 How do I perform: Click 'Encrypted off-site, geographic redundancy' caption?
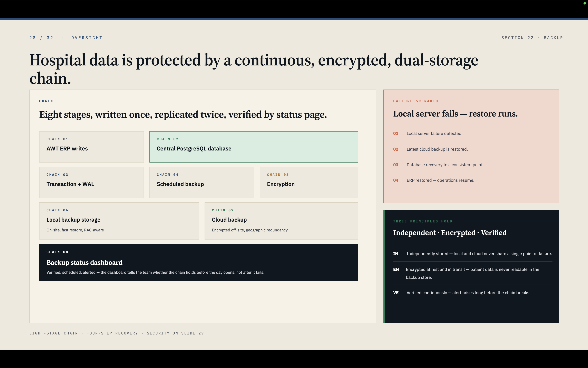[x=249, y=230]
